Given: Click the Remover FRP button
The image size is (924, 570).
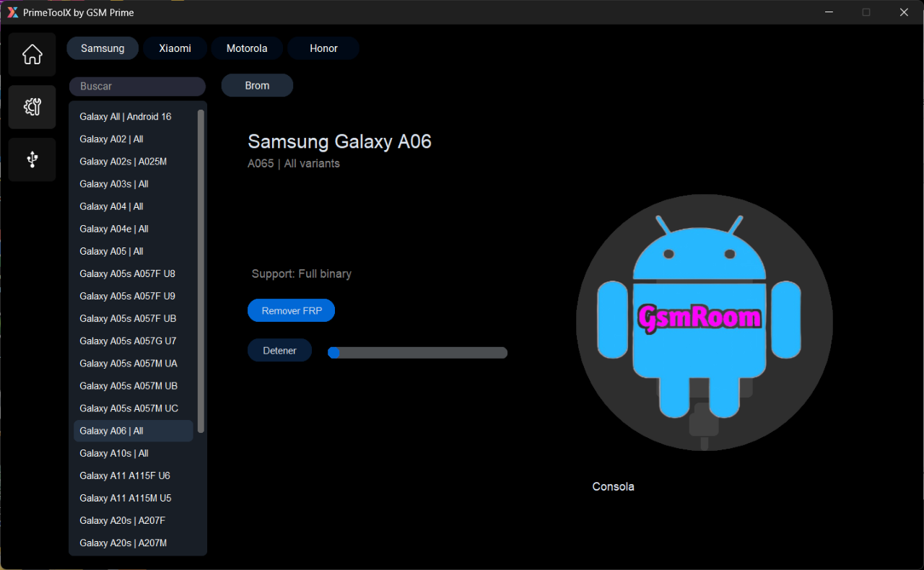Looking at the screenshot, I should coord(291,311).
